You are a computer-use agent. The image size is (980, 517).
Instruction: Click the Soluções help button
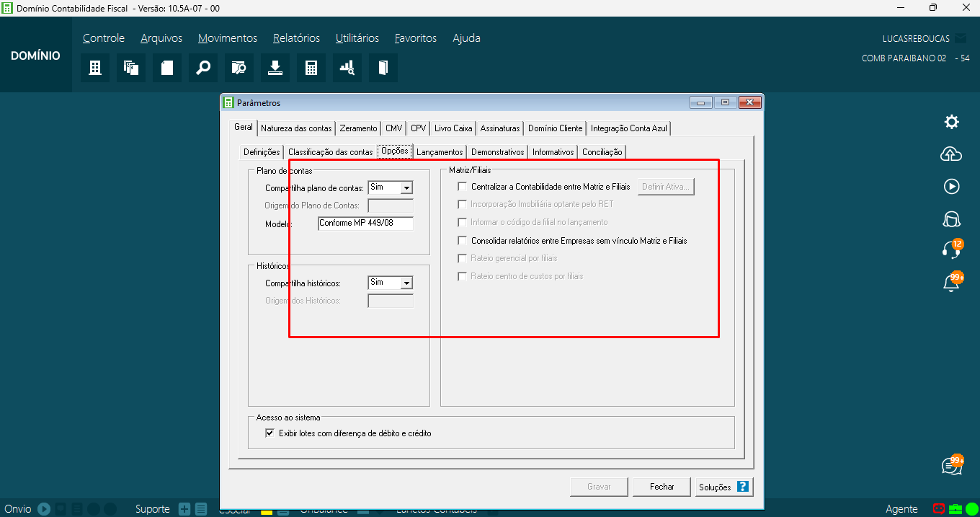pos(723,487)
